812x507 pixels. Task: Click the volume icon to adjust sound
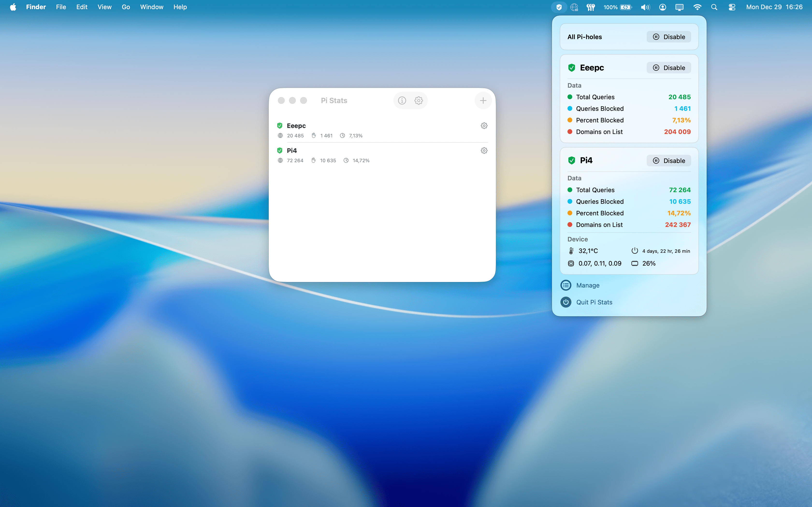pyautogui.click(x=645, y=7)
